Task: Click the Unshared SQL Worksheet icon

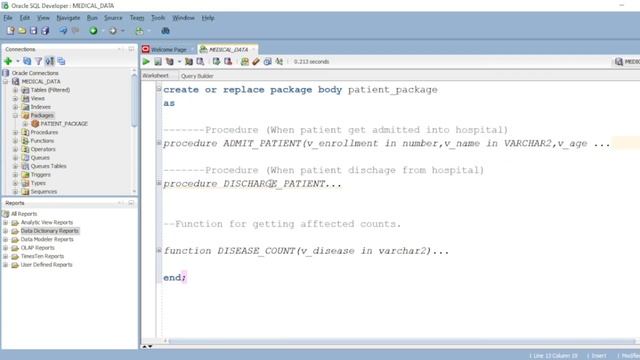Action: point(244,62)
